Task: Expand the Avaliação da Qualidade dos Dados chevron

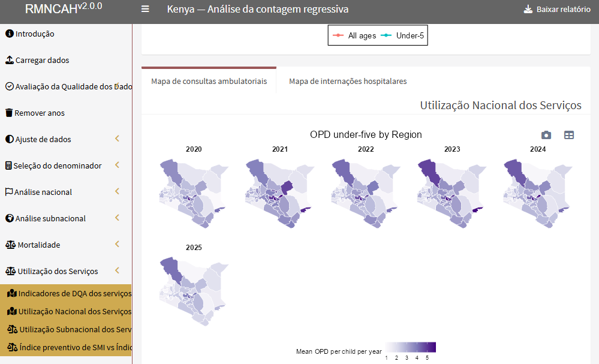Action: click(118, 85)
